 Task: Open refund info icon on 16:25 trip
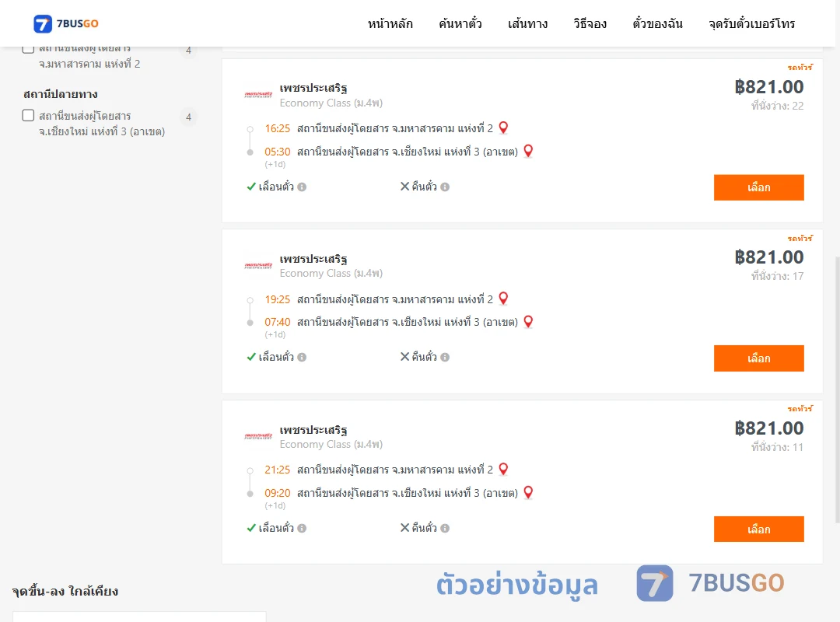tap(445, 187)
